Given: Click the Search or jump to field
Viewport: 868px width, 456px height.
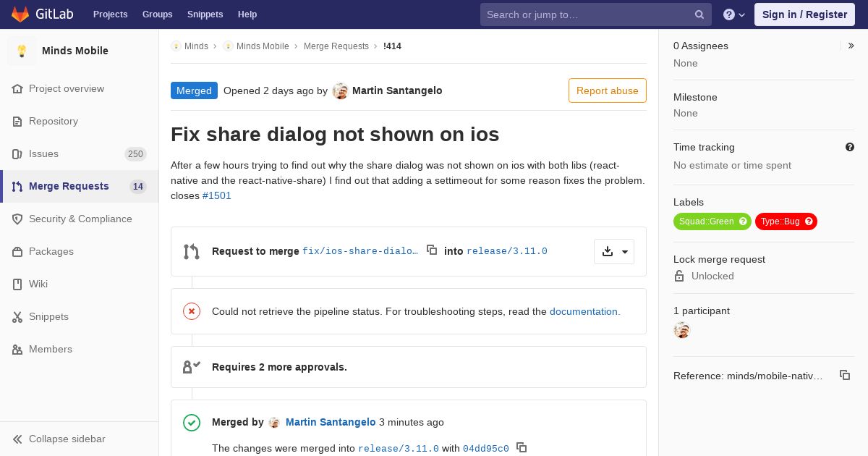Looking at the screenshot, I should [x=596, y=14].
